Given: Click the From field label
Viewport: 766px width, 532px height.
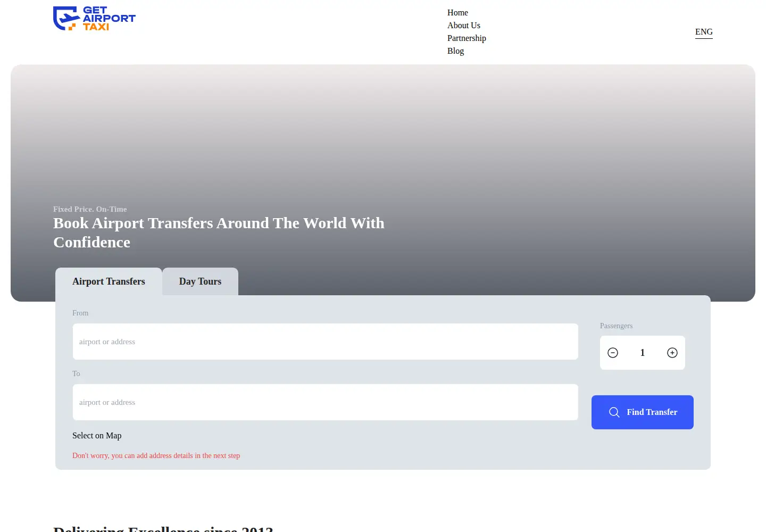Looking at the screenshot, I should [80, 313].
